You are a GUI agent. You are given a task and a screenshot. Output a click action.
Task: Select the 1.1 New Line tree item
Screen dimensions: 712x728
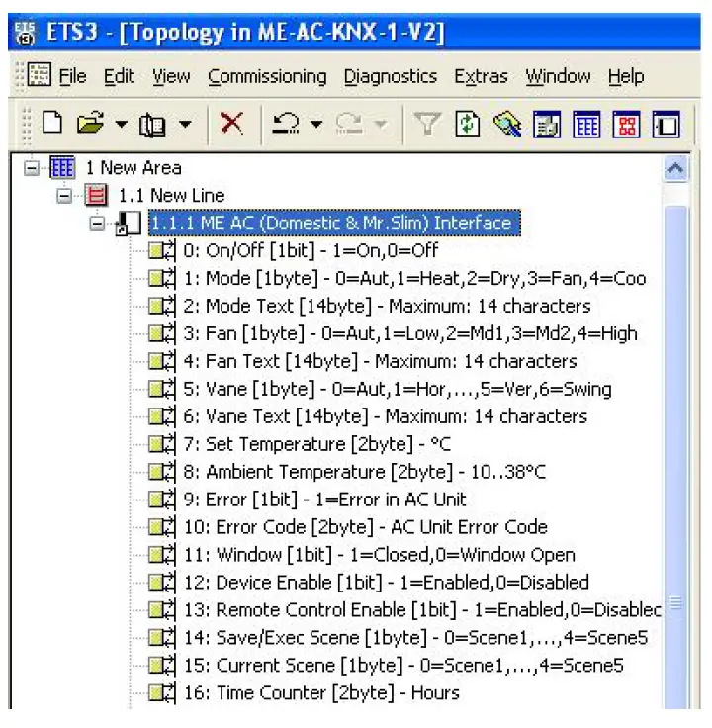tap(171, 196)
